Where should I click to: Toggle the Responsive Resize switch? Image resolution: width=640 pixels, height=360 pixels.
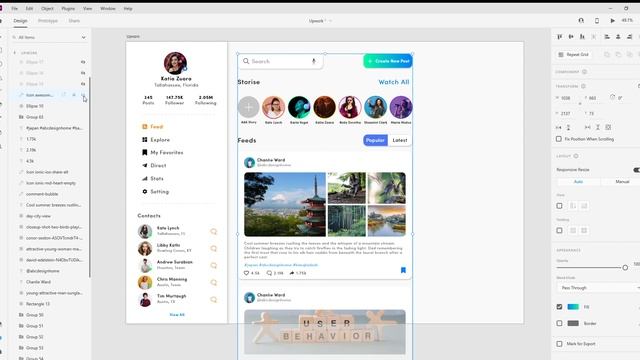click(637, 169)
